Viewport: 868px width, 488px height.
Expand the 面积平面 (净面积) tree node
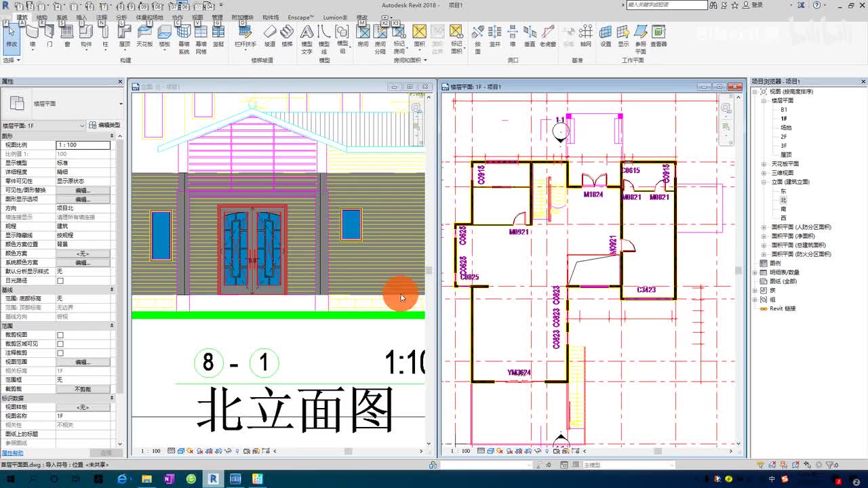(764, 236)
